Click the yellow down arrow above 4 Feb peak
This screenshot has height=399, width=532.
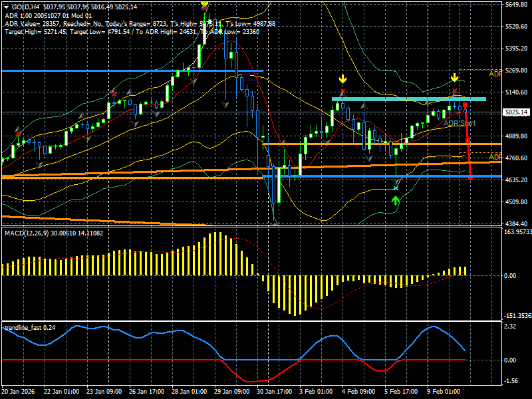tap(342, 79)
